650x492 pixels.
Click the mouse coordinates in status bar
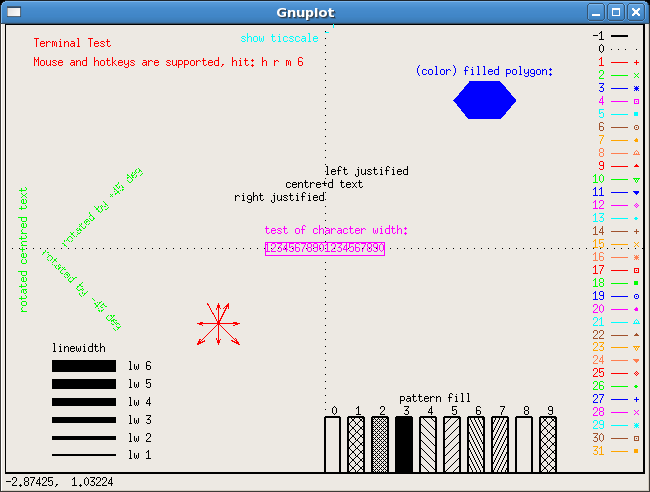60,482
